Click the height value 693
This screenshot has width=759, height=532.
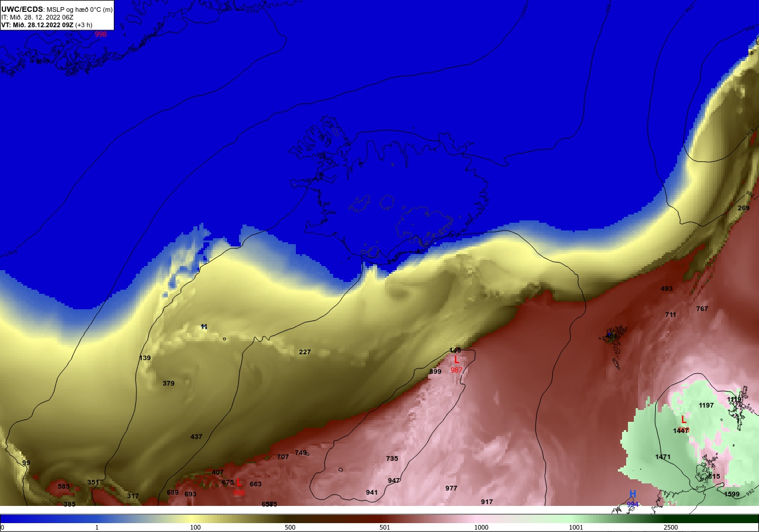(x=190, y=494)
